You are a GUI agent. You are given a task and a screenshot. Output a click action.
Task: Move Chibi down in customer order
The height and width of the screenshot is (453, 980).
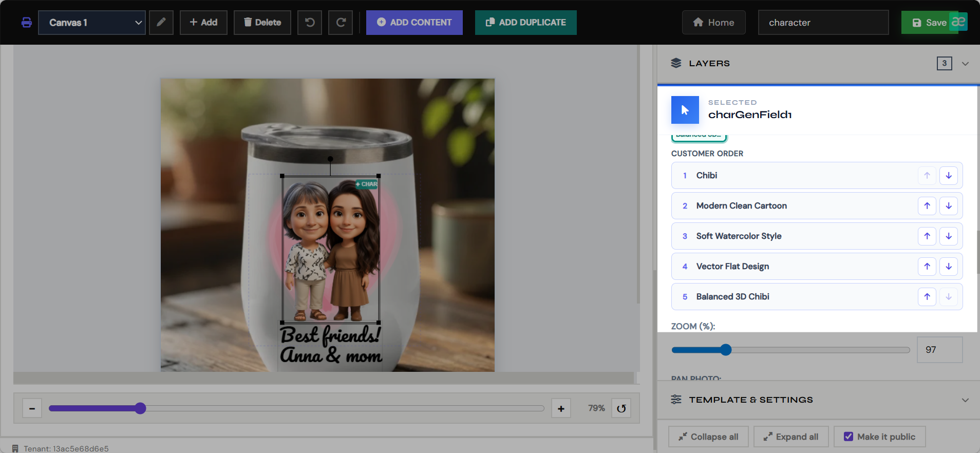tap(949, 176)
